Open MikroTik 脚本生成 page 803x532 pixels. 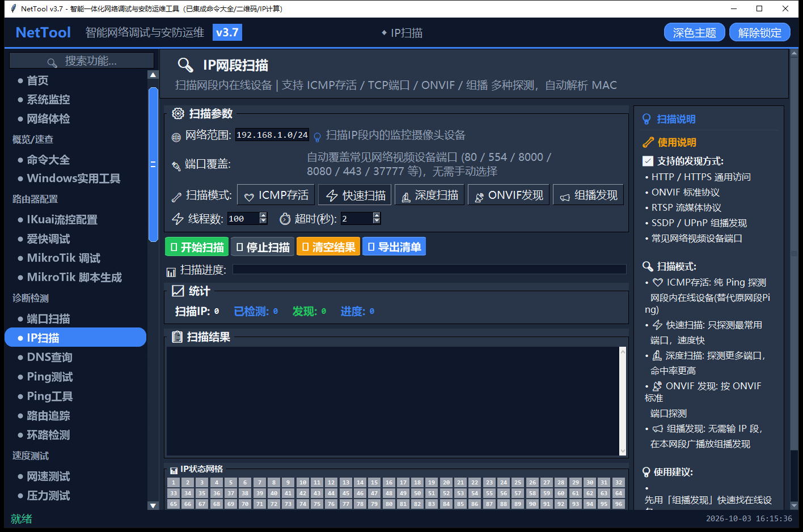click(x=74, y=277)
